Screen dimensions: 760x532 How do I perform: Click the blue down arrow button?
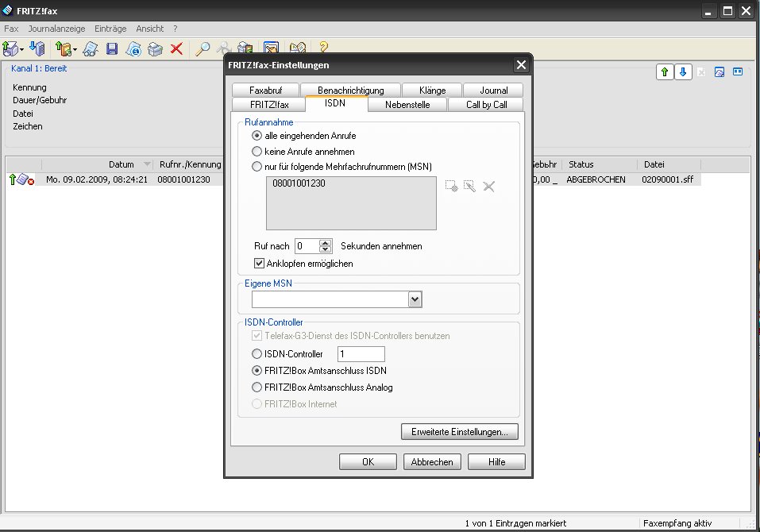pos(682,72)
